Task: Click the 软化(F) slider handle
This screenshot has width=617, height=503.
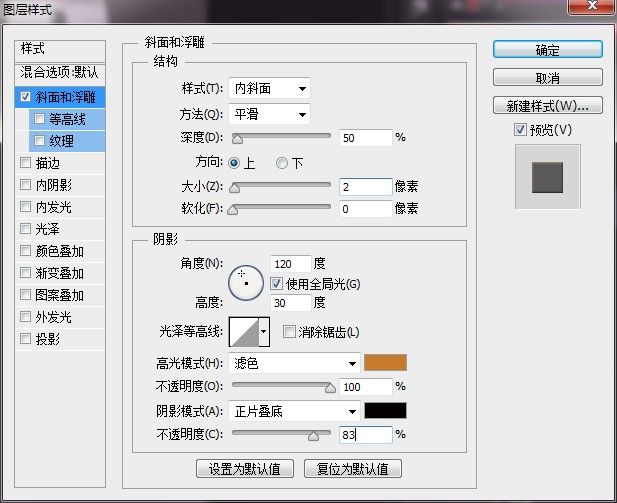Action: tap(233, 210)
